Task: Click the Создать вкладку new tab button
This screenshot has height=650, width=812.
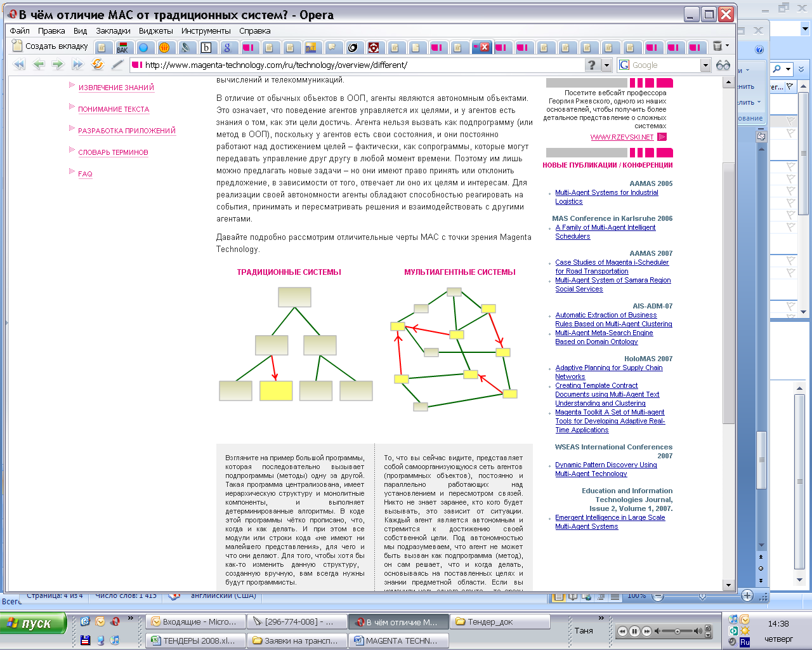Action: [x=51, y=46]
